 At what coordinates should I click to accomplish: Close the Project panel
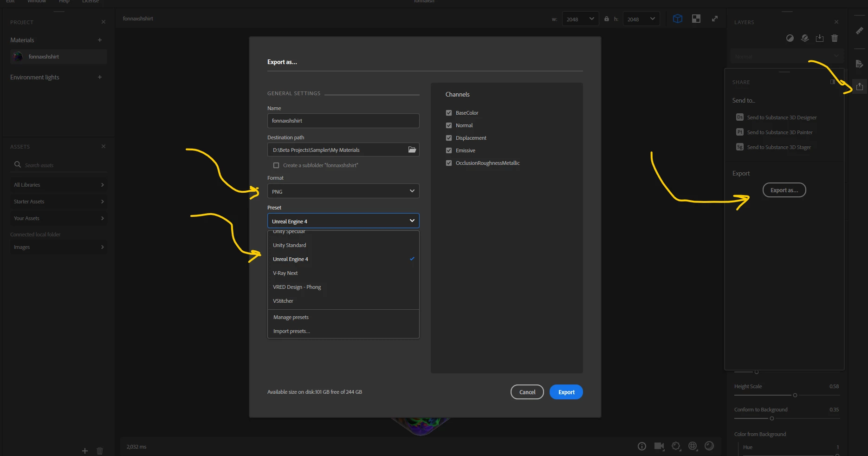(x=104, y=22)
